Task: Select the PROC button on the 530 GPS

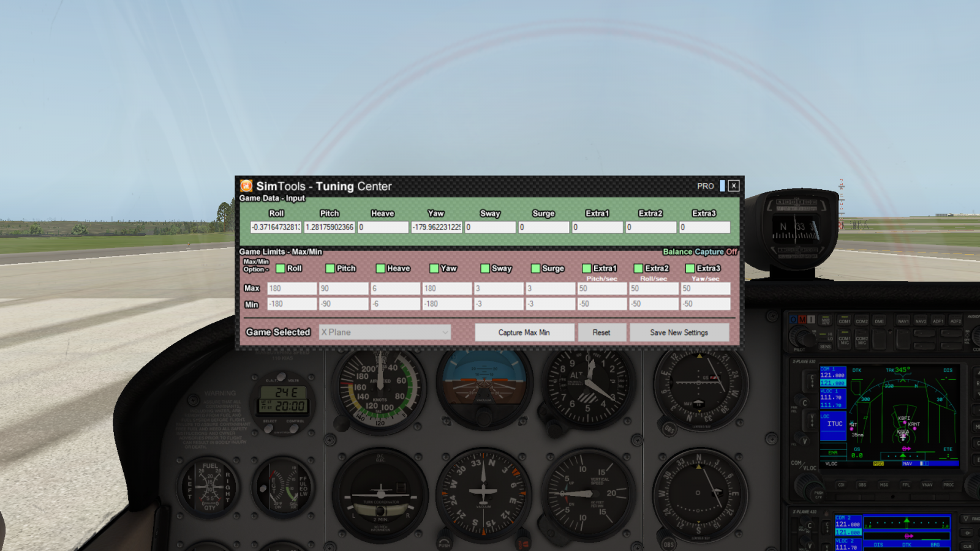Action: pyautogui.click(x=949, y=485)
